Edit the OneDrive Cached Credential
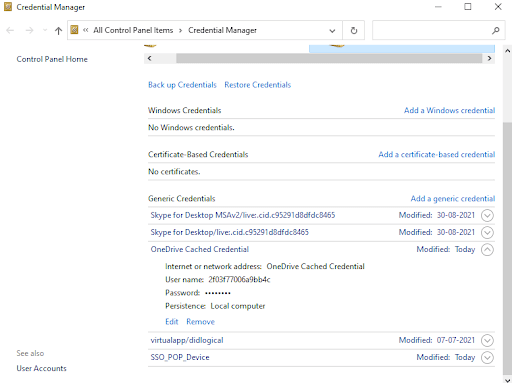512x383 pixels. [x=172, y=322]
